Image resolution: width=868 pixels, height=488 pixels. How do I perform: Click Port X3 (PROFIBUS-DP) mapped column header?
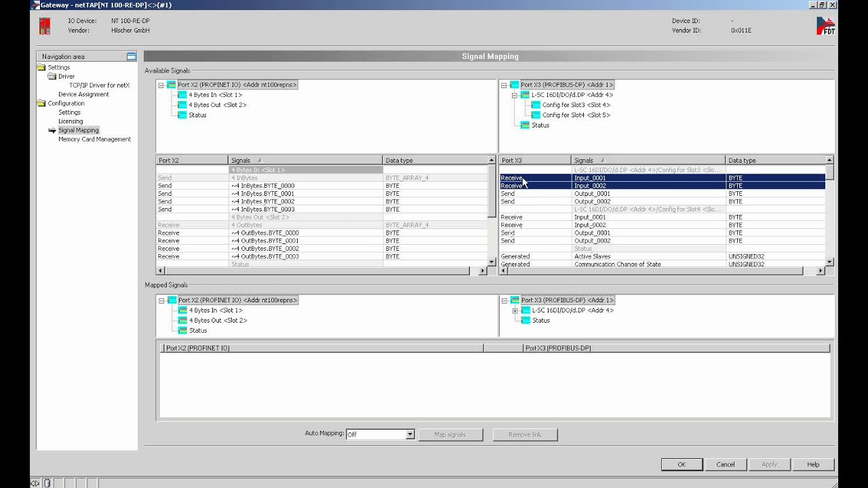[676, 348]
